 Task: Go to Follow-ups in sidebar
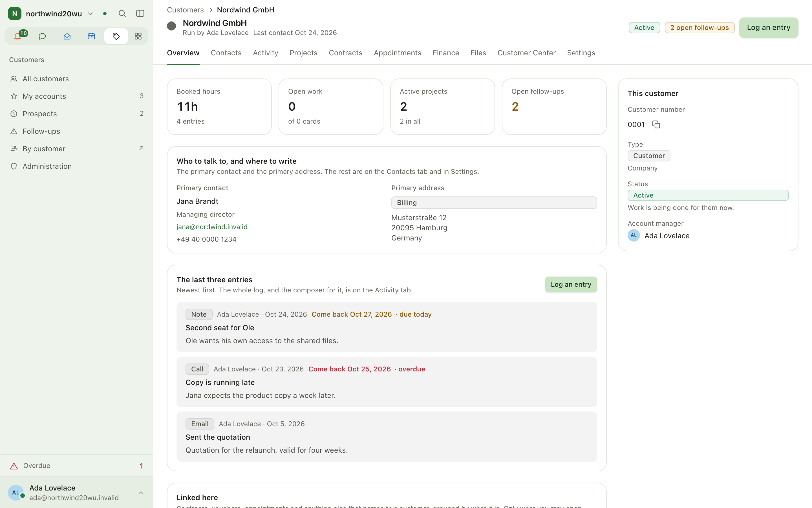[76, 131]
